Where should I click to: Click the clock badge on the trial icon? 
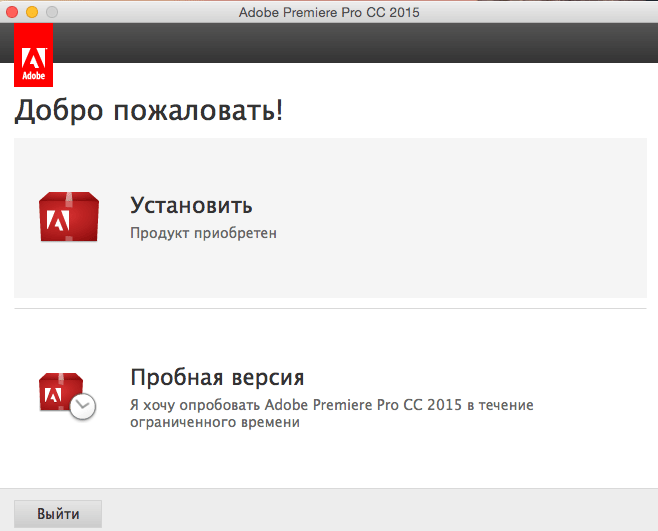84,406
